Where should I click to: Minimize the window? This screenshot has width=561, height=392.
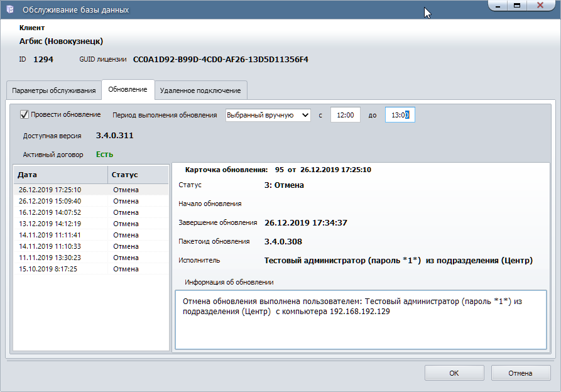[x=498, y=6]
